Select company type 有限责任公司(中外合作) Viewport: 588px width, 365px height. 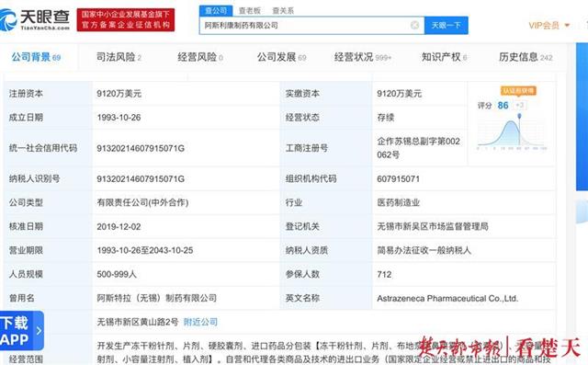(x=142, y=202)
